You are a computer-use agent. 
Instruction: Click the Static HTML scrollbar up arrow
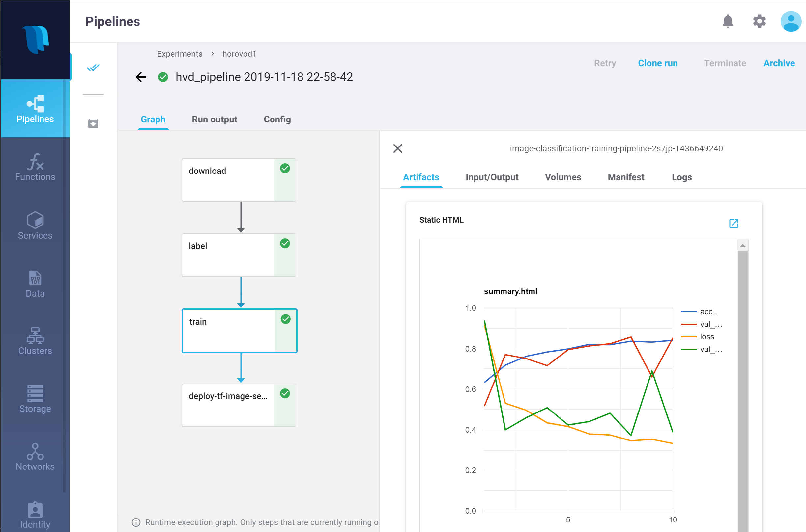pyautogui.click(x=742, y=245)
